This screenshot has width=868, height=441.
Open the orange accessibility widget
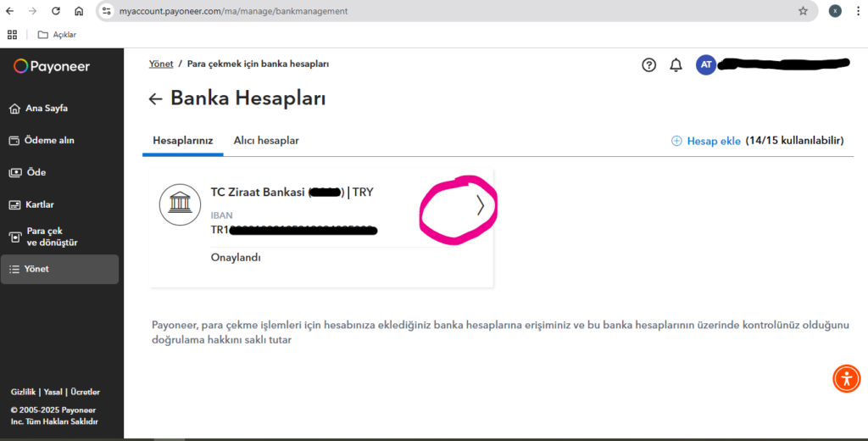point(847,378)
